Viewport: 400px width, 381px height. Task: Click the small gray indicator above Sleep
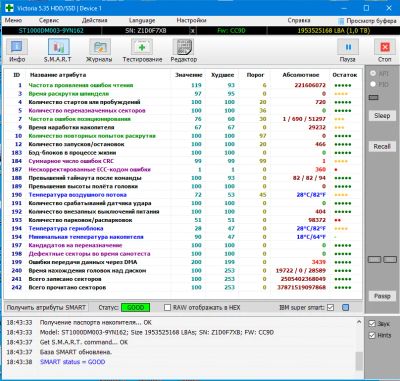tap(374, 97)
